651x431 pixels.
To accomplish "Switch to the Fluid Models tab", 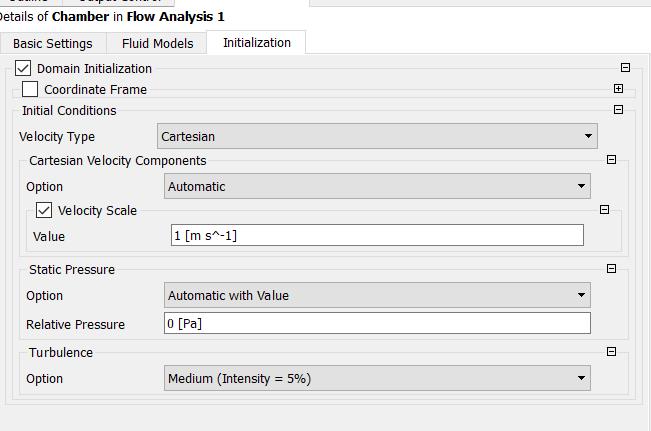I will 157,43.
